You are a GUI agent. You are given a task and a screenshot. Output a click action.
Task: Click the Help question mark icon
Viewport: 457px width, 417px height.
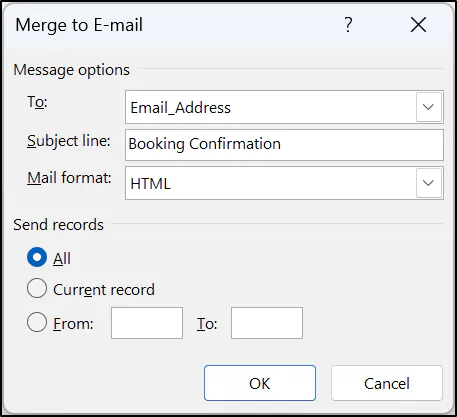(x=348, y=25)
